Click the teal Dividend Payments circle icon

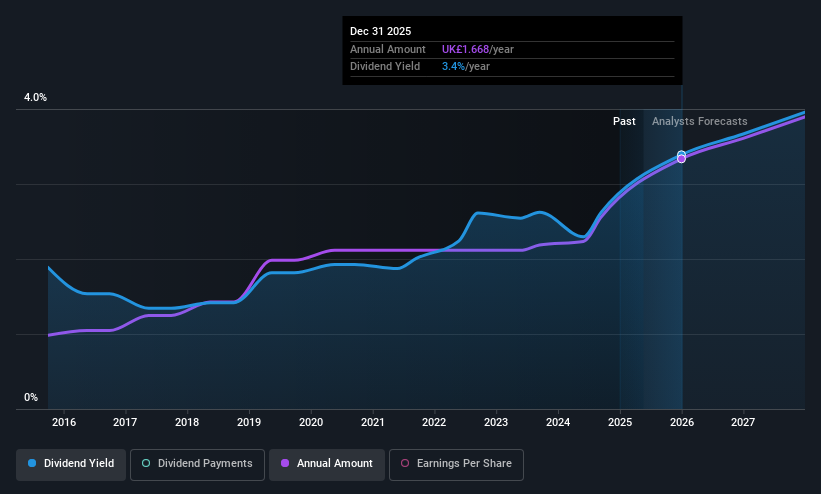pyautogui.click(x=146, y=464)
